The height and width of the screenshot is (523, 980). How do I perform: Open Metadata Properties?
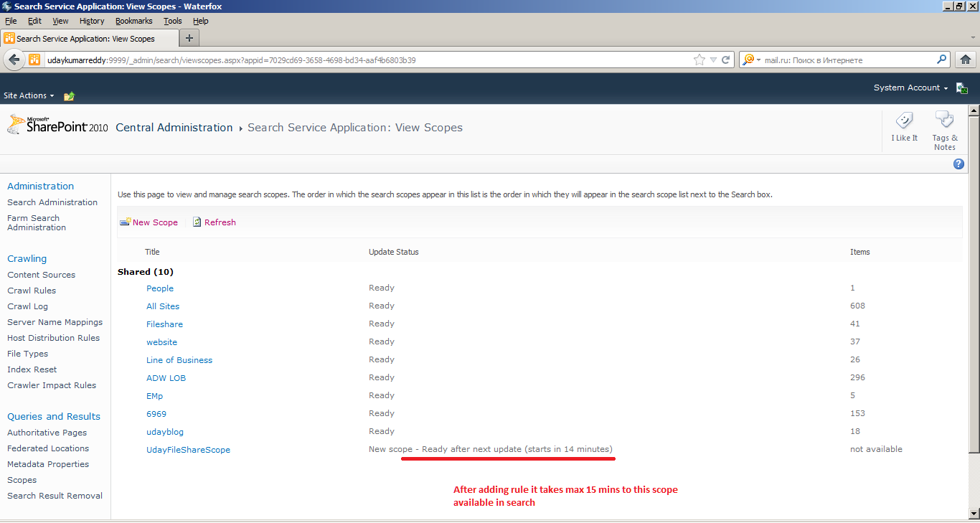(x=48, y=464)
